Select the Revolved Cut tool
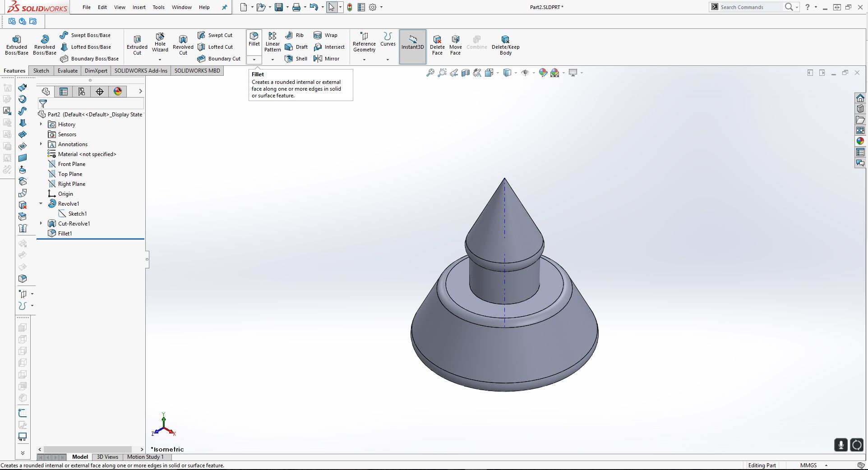Image resolution: width=868 pixels, height=470 pixels. (x=183, y=45)
